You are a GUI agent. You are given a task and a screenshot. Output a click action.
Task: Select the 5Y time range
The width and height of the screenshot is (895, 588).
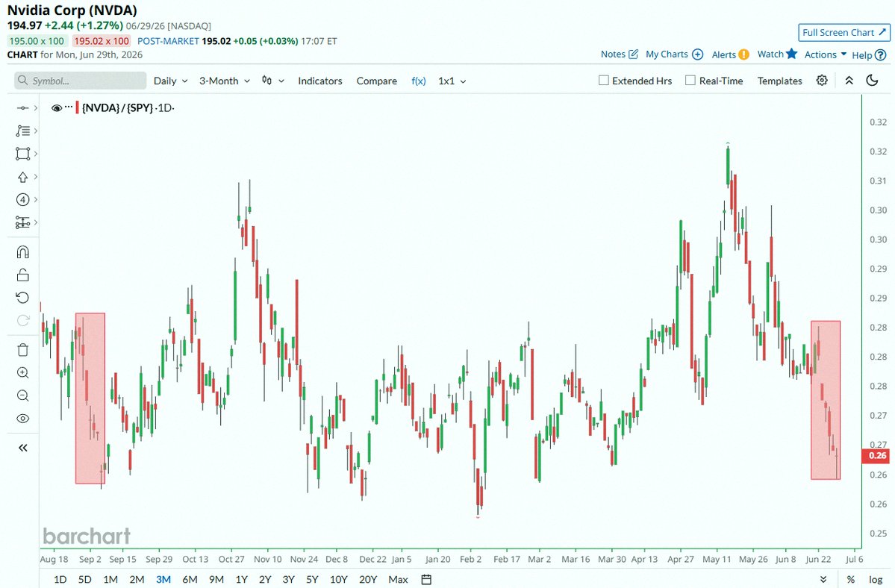312,580
